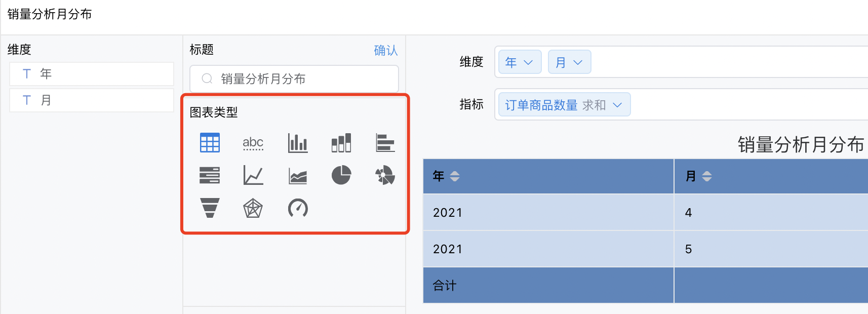Choose the stacked bar chart type
868x314 pixels.
[x=341, y=143]
